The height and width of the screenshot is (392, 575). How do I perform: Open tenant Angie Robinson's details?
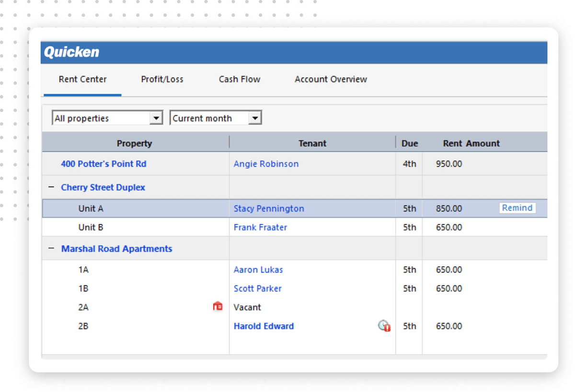(x=266, y=163)
